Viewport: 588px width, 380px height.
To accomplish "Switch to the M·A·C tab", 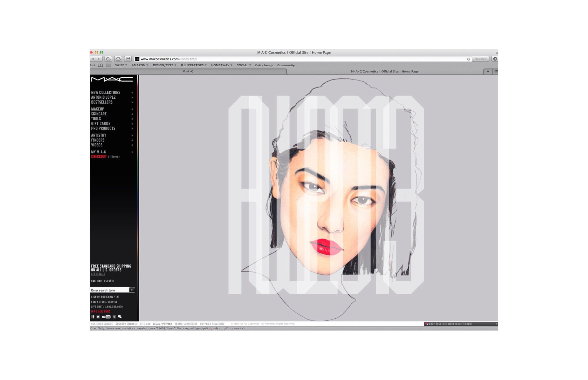I will point(188,71).
